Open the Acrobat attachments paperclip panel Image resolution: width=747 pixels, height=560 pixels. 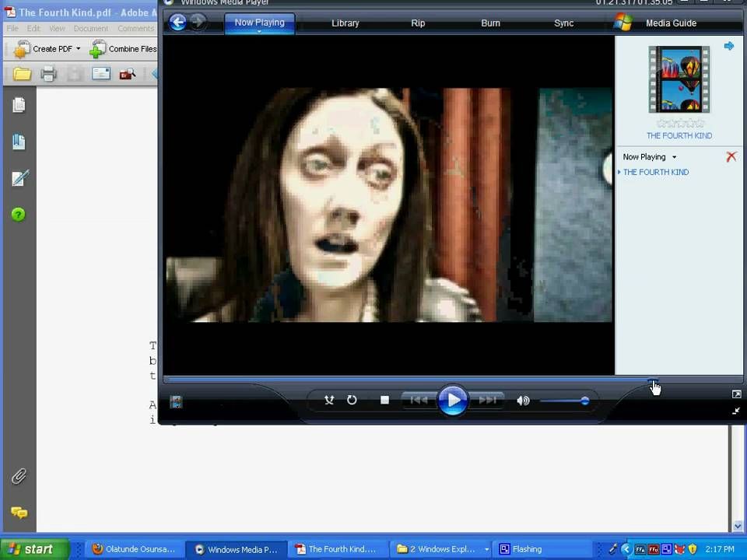coord(19,476)
